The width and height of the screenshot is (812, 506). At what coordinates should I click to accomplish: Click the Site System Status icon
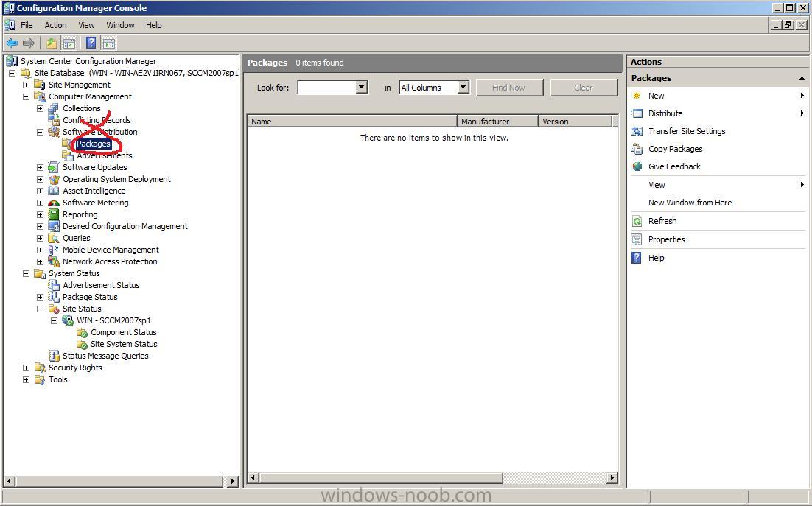tap(82, 344)
